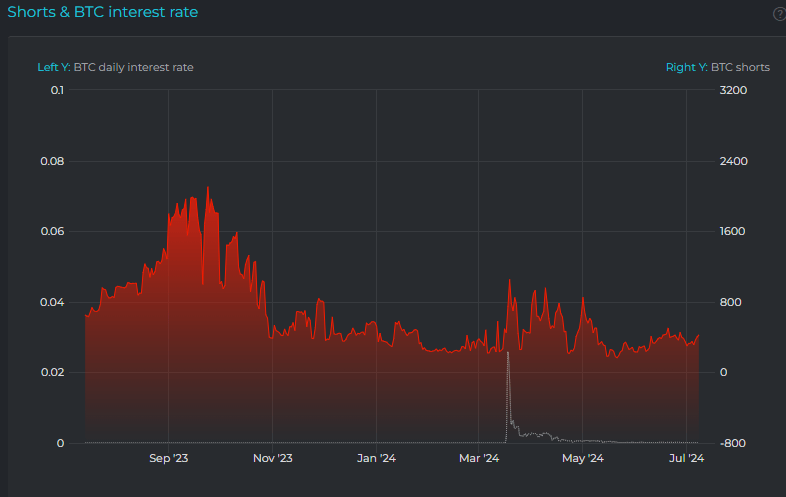Viewport: 786px width, 497px height.
Task: Click the 3200 right axis value
Action: click(x=733, y=90)
